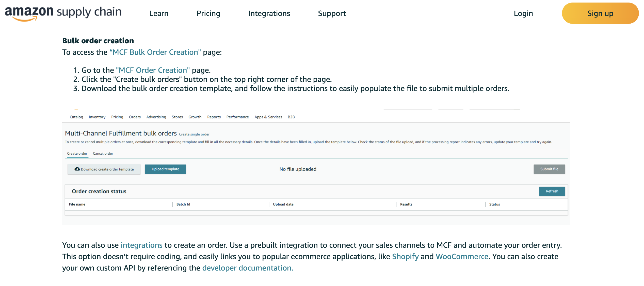The image size is (644, 286).
Task: Click the Refresh button in status panel
Action: 552,191
